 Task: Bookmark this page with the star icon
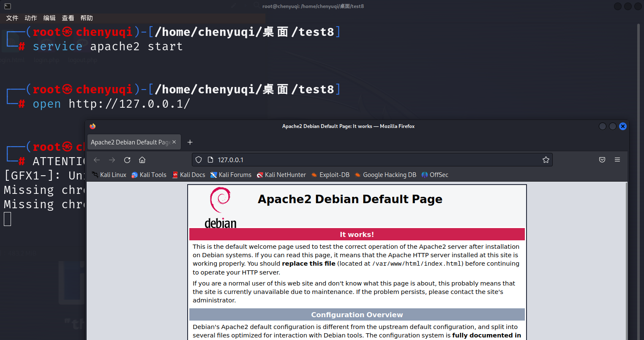pyautogui.click(x=546, y=160)
